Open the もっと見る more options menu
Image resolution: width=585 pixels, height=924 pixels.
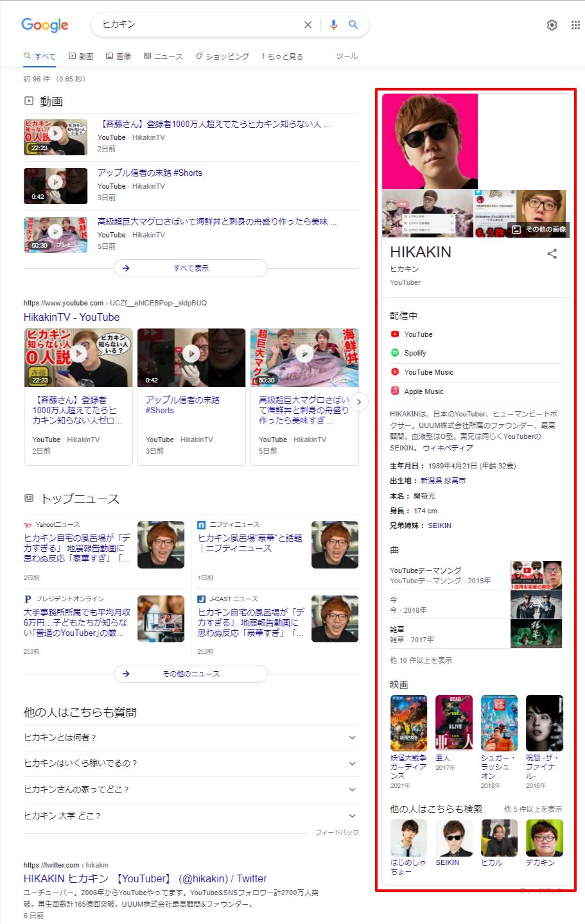point(283,56)
